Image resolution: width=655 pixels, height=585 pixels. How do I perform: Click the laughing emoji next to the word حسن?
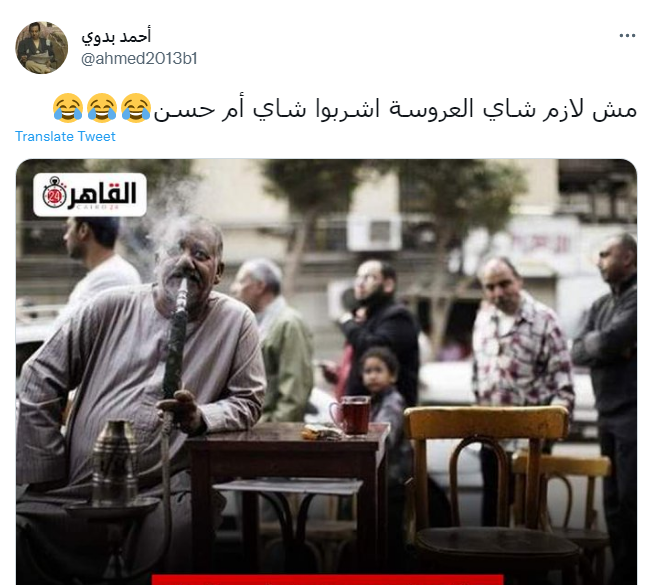coord(136,108)
